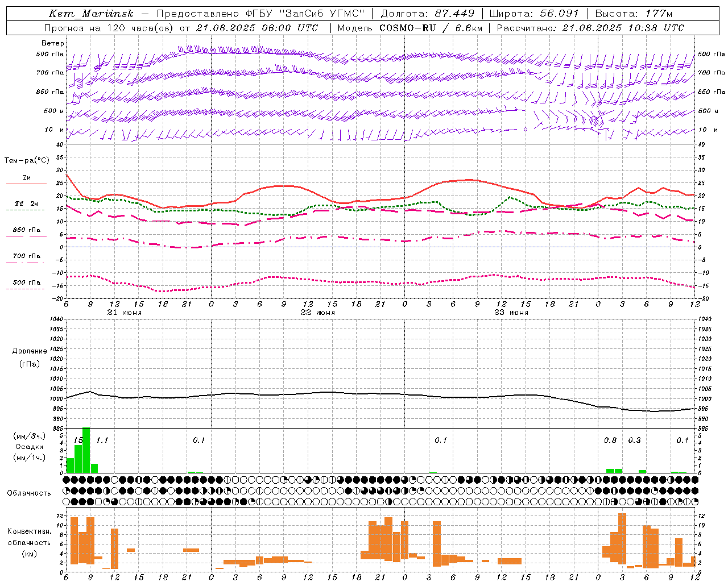Select the Тем-ра(°C) axis title
The height and width of the screenshot is (582, 728).
27,161
